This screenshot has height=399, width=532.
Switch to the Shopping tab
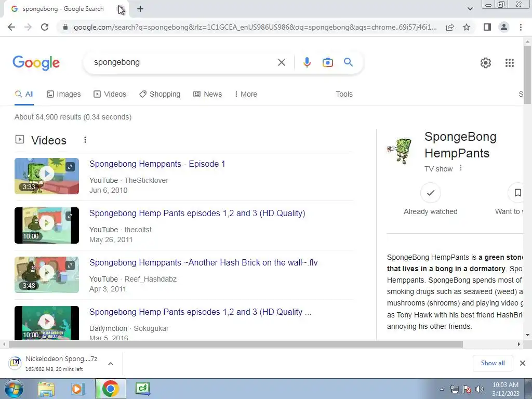click(160, 94)
